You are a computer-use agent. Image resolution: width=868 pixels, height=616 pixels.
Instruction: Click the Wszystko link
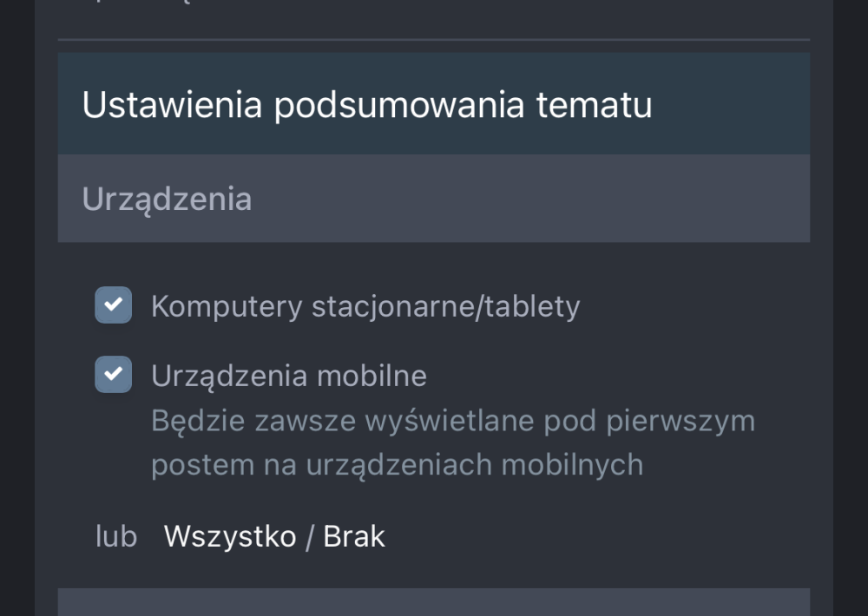(x=230, y=536)
